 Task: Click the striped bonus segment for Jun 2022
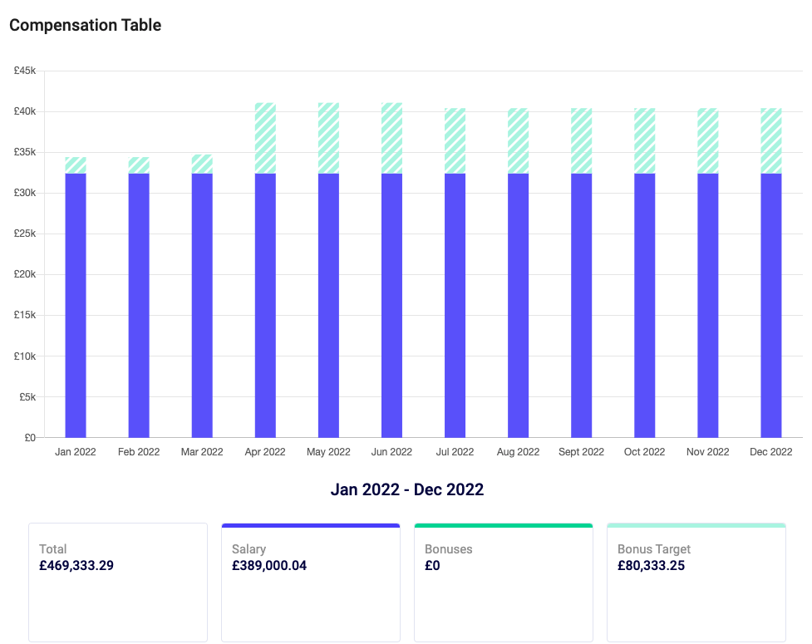point(391,138)
